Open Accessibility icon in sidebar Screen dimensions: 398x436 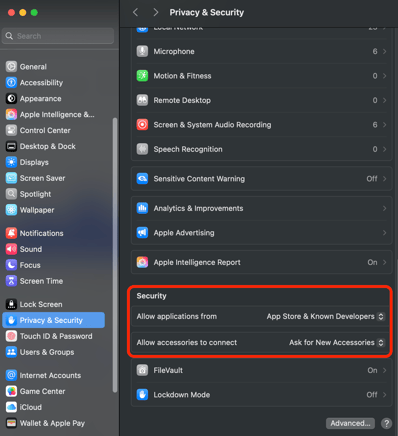tap(11, 83)
